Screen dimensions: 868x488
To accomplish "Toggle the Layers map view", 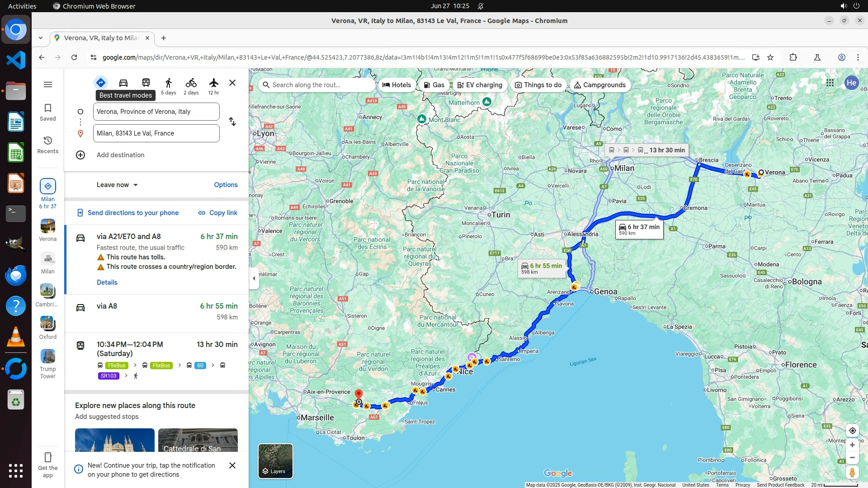I will pos(275,461).
